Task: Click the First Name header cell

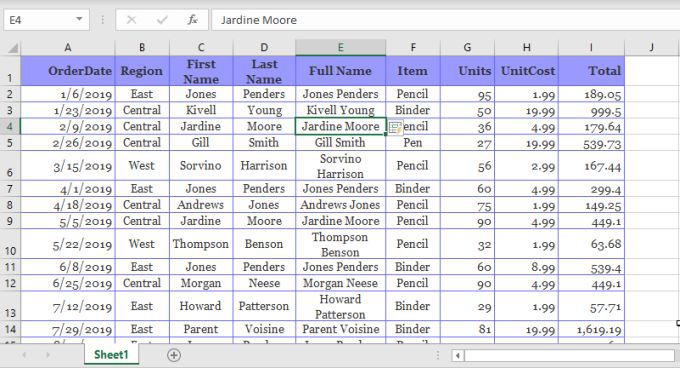Action: coord(201,71)
